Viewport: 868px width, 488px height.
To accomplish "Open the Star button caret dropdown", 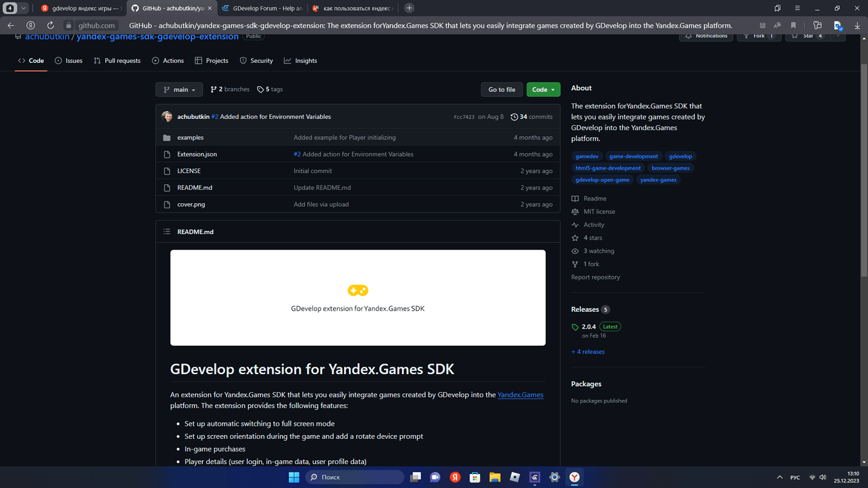I will pos(837,36).
